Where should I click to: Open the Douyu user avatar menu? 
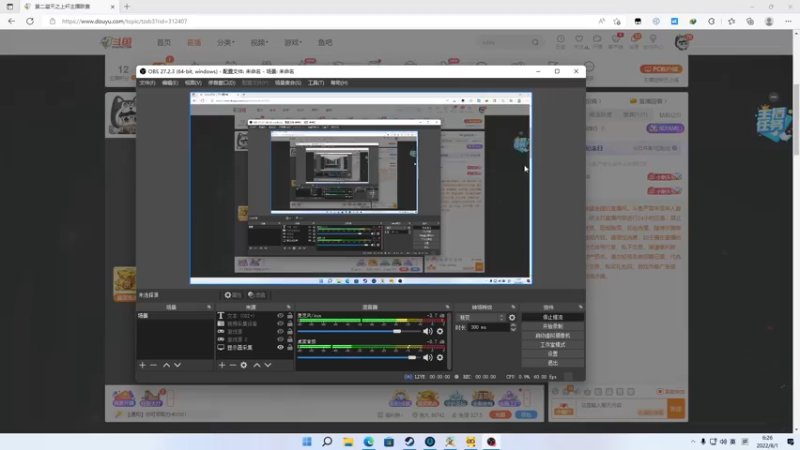tap(682, 42)
